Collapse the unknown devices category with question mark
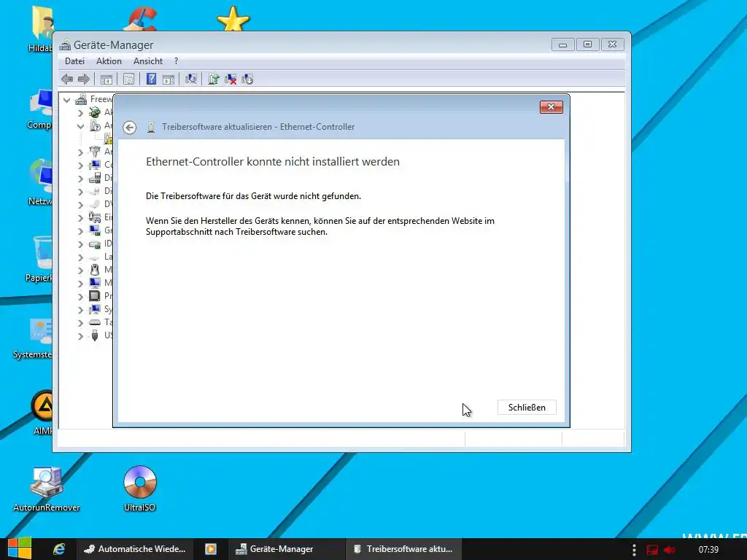Viewport: 747px width, 560px height. click(x=80, y=126)
